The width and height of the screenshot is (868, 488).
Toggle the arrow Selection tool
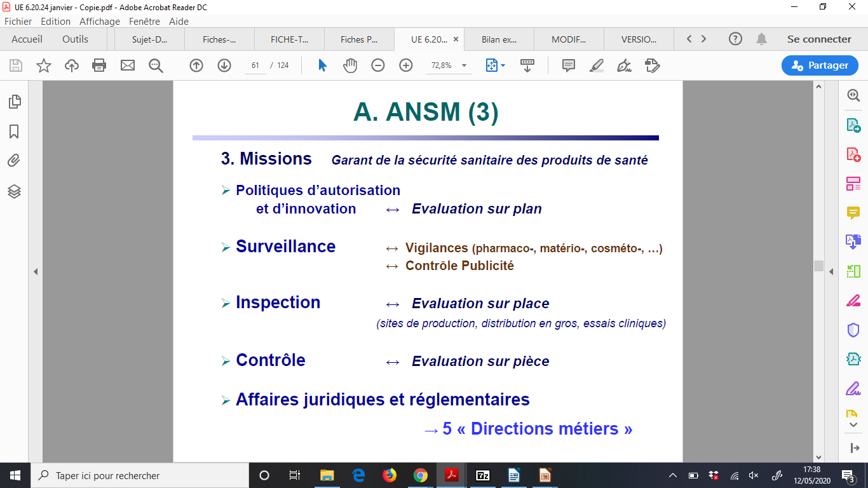[x=322, y=65]
